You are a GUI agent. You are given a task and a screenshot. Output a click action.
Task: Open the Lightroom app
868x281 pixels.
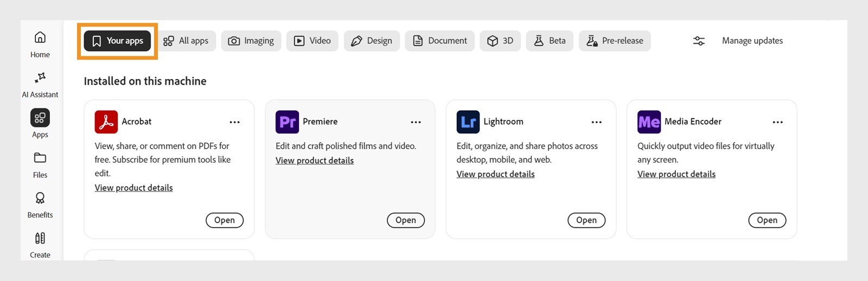(586, 220)
